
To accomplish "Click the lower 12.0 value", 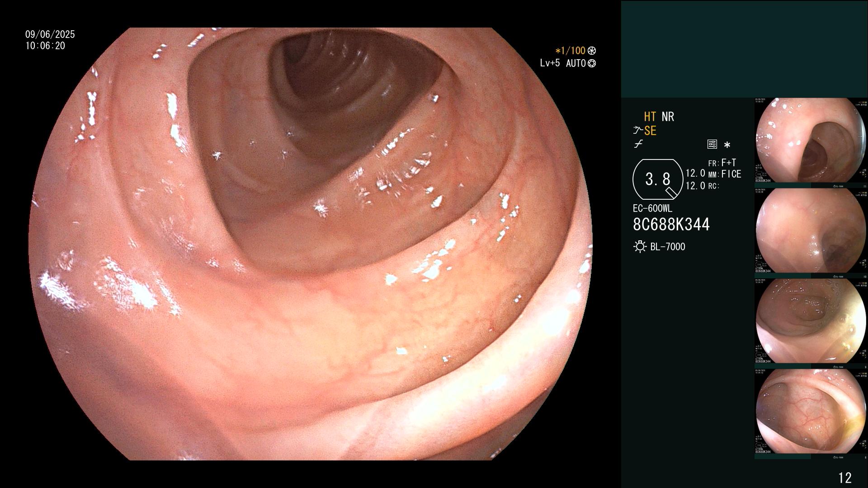I will (x=695, y=186).
